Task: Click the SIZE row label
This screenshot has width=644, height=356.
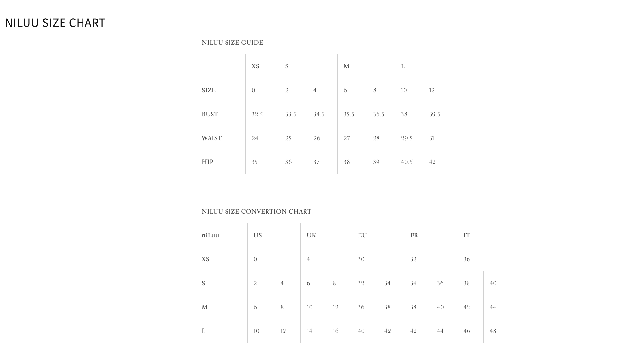Action: pyautogui.click(x=209, y=90)
